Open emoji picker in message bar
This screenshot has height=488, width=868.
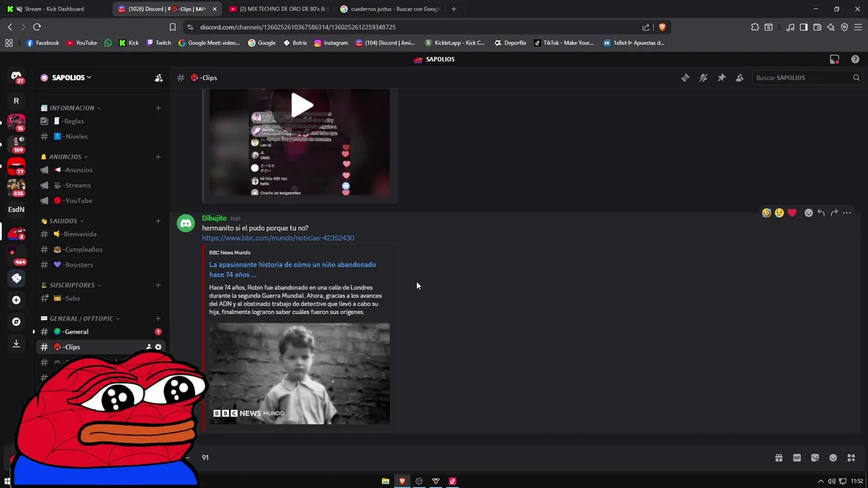[x=833, y=457]
